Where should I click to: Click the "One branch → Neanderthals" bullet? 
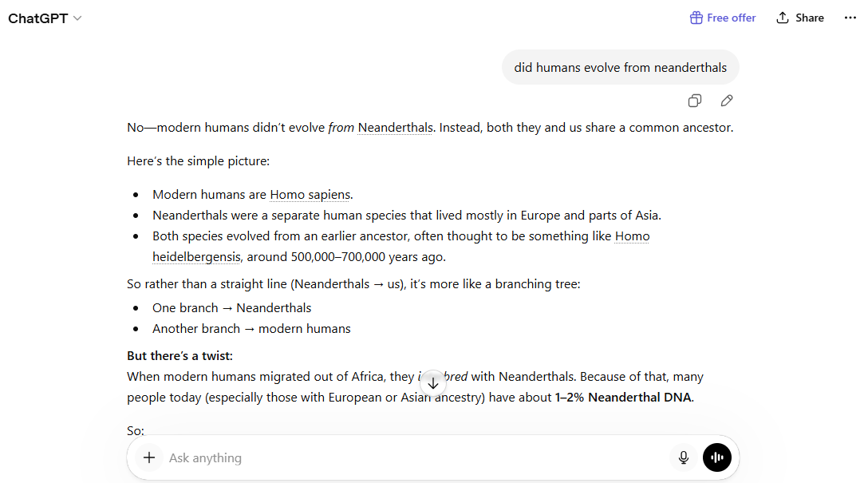pos(231,308)
